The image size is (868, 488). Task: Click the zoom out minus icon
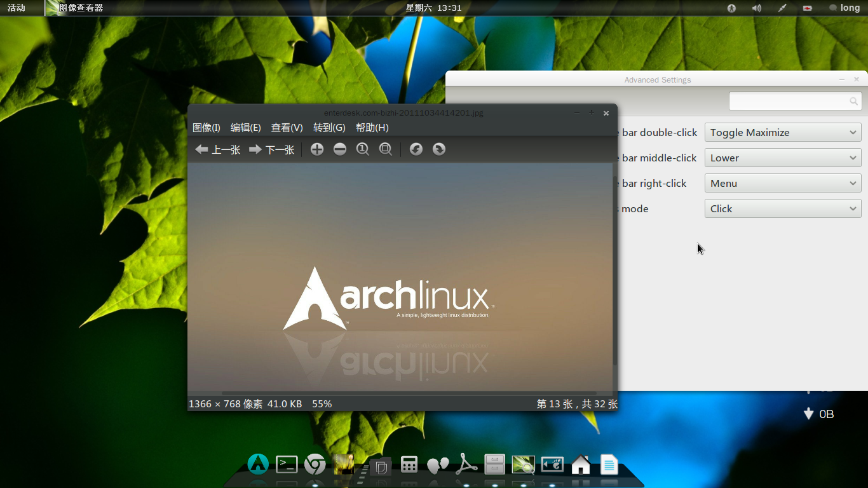(x=340, y=149)
